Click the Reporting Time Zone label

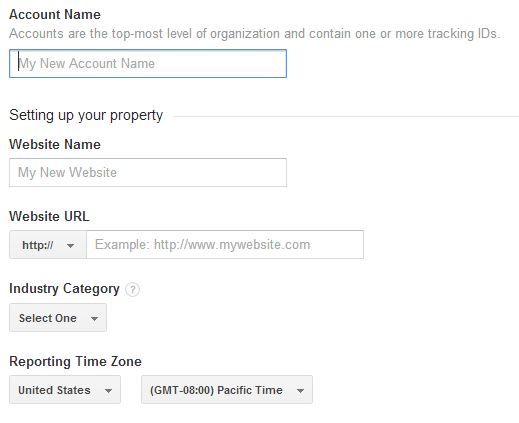pos(75,361)
